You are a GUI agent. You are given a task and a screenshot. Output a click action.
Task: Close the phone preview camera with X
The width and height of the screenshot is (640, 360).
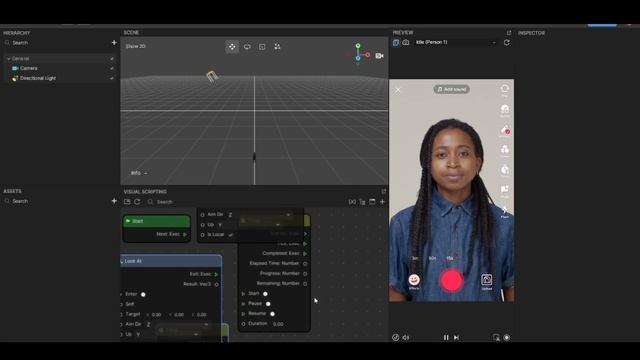coord(398,90)
